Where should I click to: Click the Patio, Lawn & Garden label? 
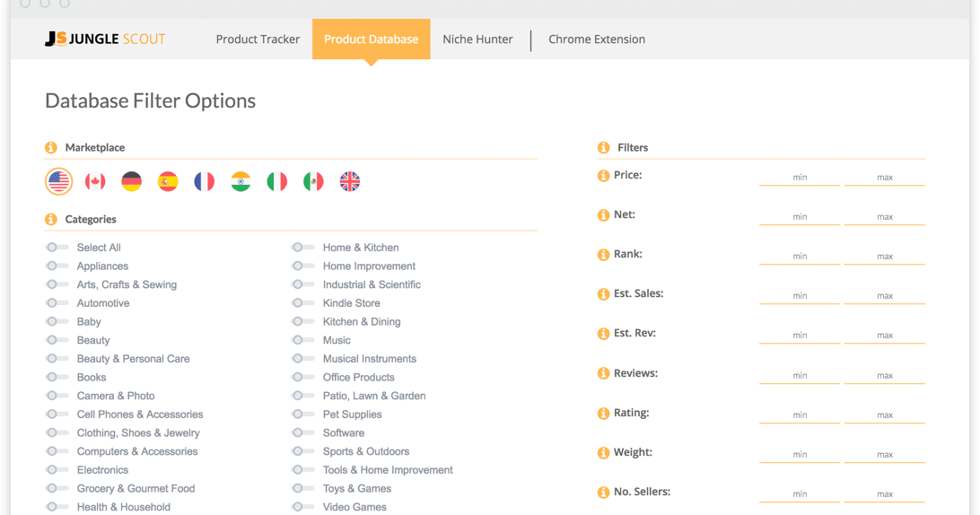(x=373, y=396)
